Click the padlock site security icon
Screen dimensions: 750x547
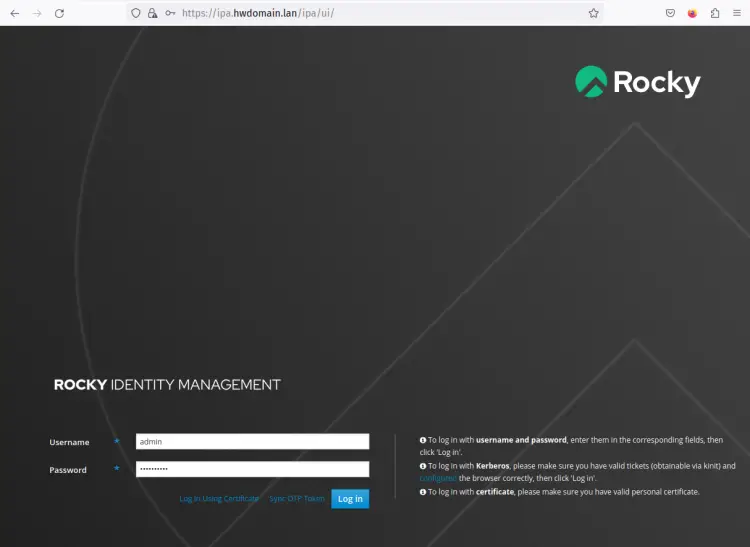[152, 13]
